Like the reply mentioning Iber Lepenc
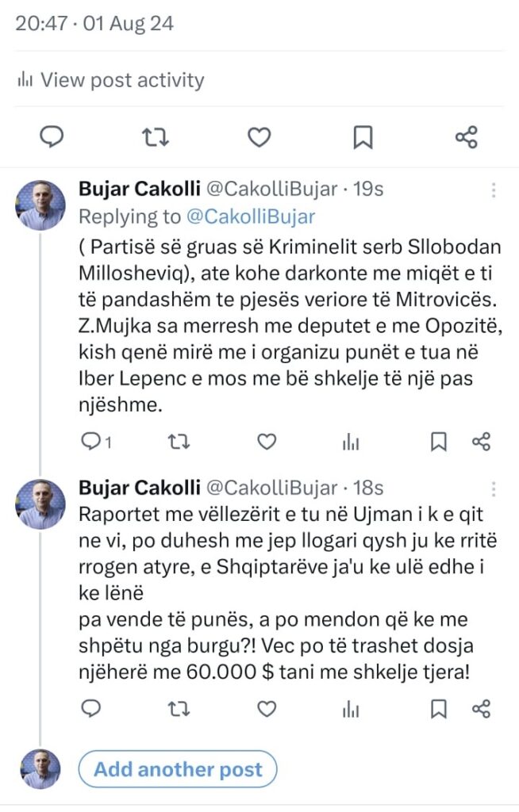This screenshot has height=812, width=519. coord(267,442)
